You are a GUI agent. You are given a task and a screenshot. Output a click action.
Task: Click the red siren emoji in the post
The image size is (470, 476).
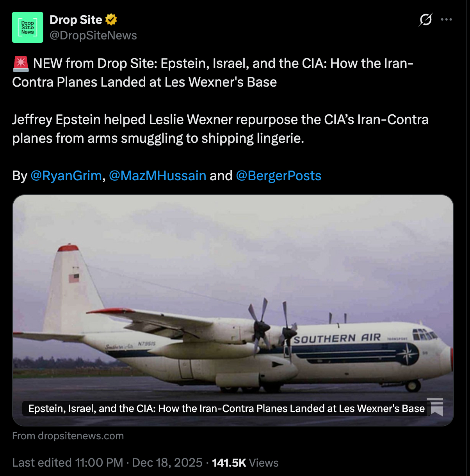coord(21,64)
